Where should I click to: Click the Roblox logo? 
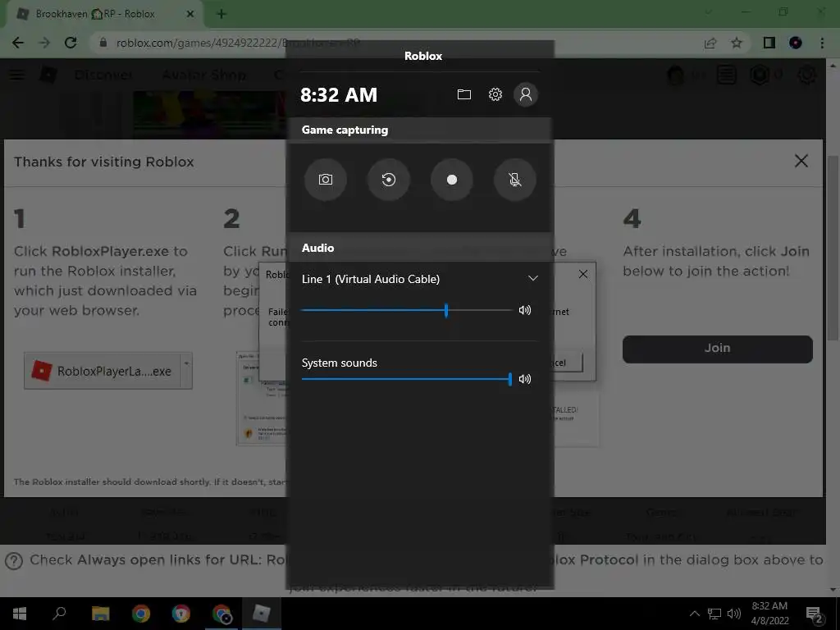click(x=48, y=75)
